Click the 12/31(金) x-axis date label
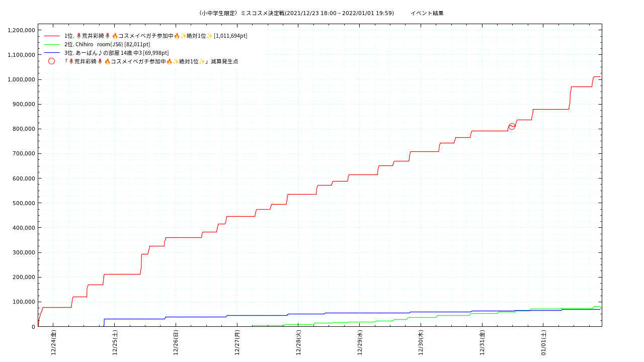 click(x=482, y=342)
